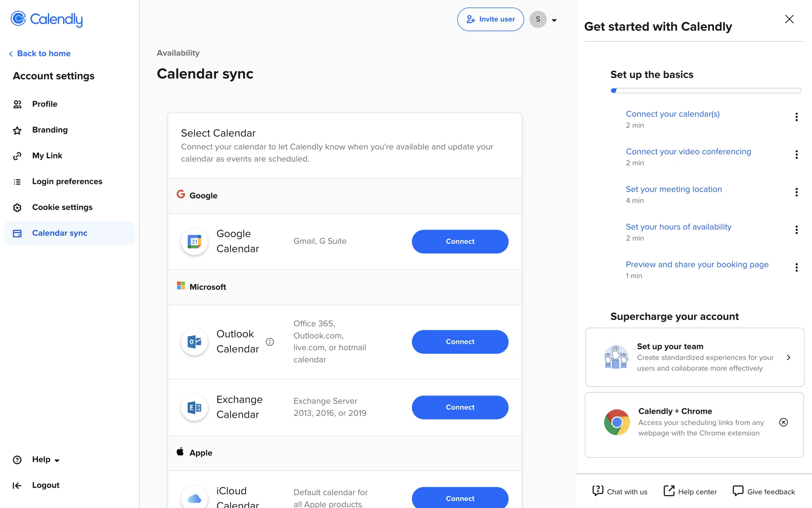Open options for Set your meeting location
This screenshot has width=812, height=508.
[x=796, y=192]
